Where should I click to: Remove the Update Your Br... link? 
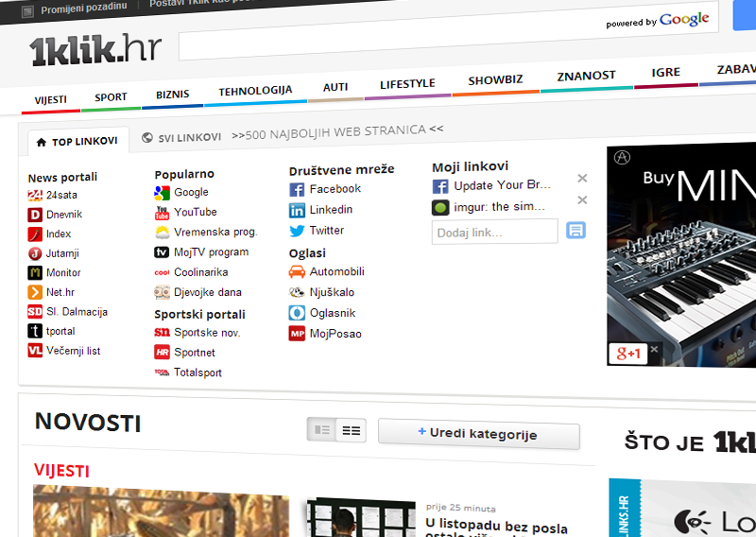[582, 179]
